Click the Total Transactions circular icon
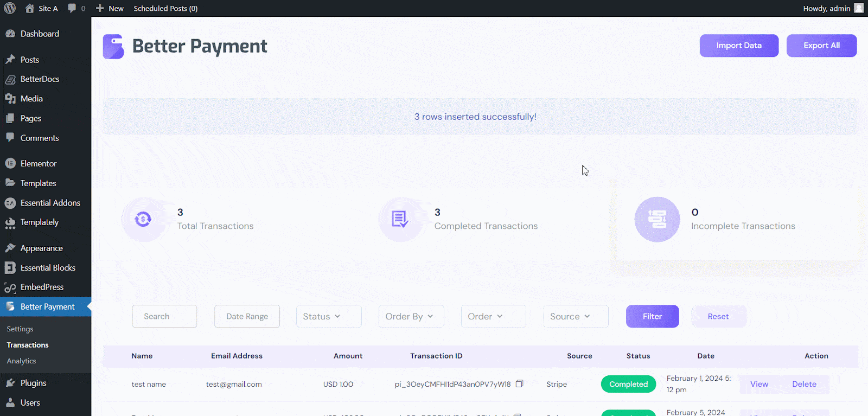 143,219
